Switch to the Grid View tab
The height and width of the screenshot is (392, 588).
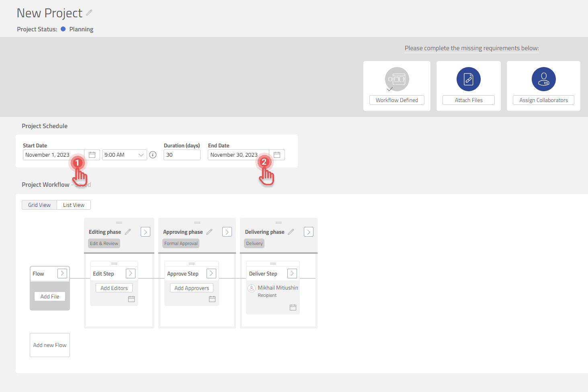[x=39, y=205]
